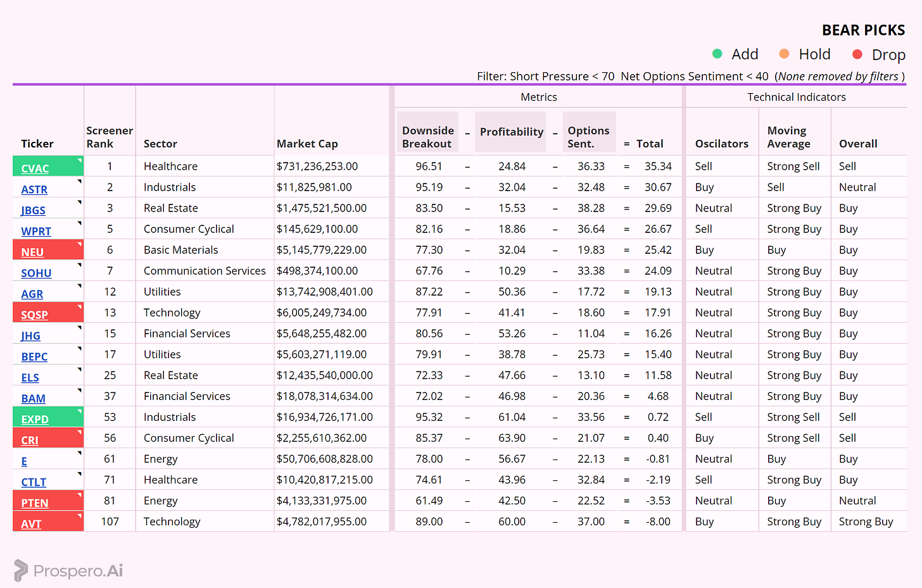The height and width of the screenshot is (588, 922).
Task: Open the AVT ticker link
Action: [31, 523]
